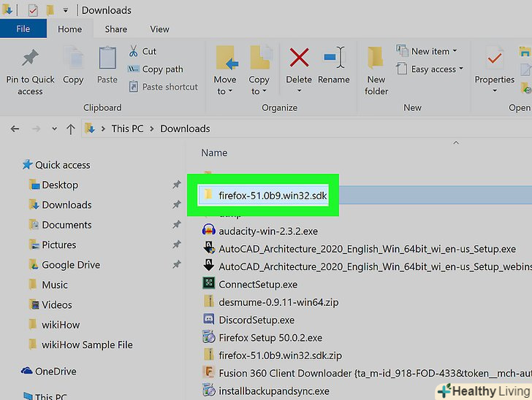The image size is (532, 400).
Task: Click the pin icon next to Pictures
Action: [176, 245]
